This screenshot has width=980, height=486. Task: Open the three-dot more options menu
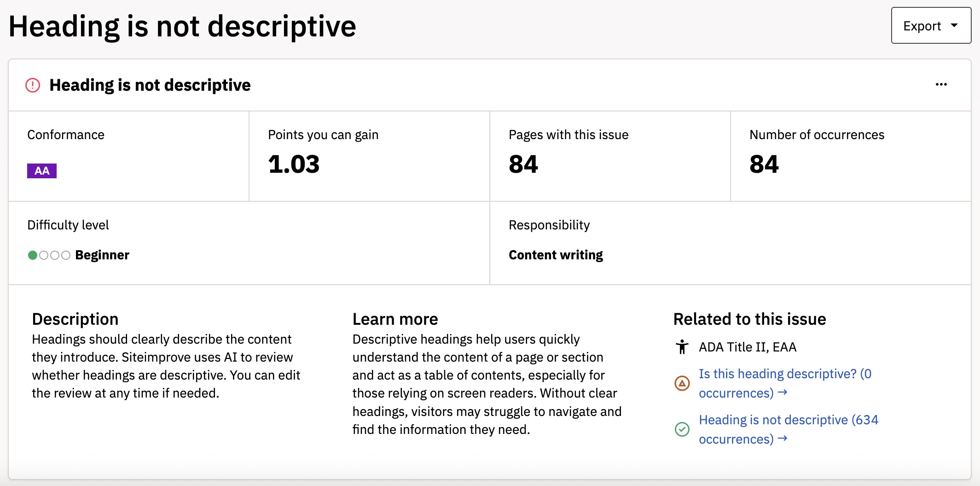click(941, 84)
